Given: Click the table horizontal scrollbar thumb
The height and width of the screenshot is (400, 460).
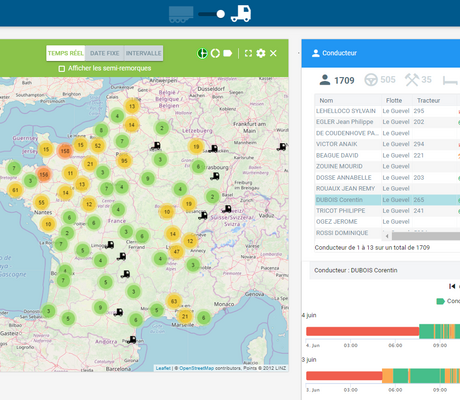Looking at the screenshot, I should 426,236.
